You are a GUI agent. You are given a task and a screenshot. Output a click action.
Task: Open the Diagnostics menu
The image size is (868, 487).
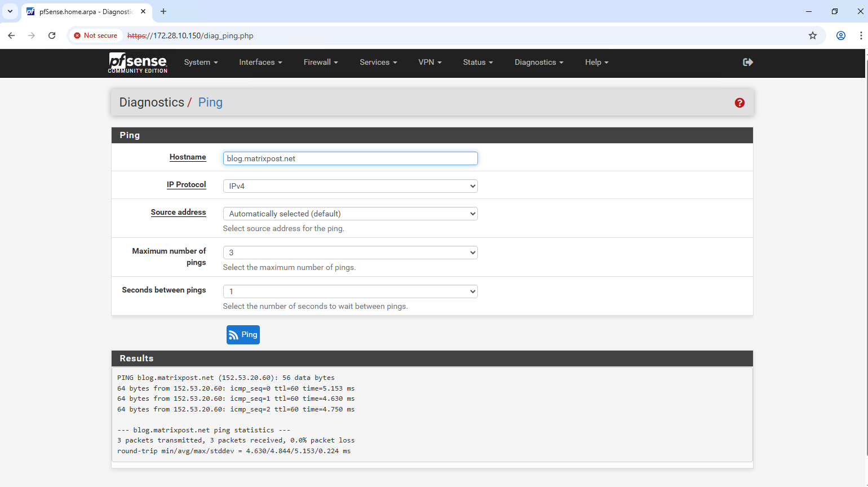pos(538,63)
